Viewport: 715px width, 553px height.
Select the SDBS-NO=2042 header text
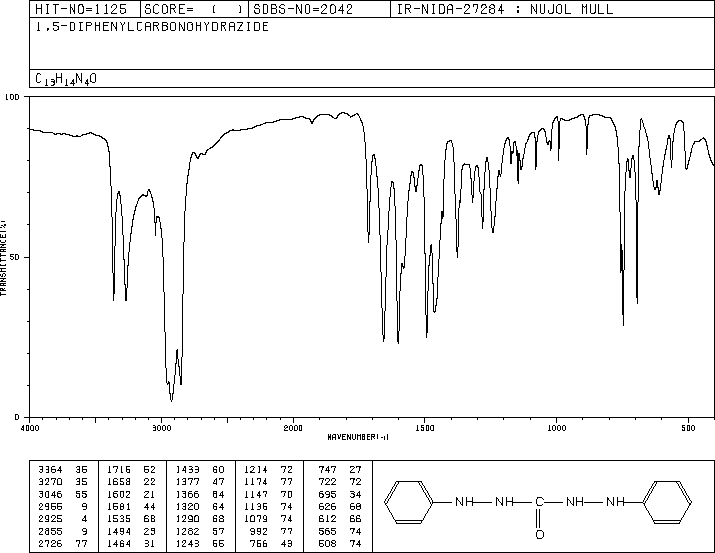point(303,9)
